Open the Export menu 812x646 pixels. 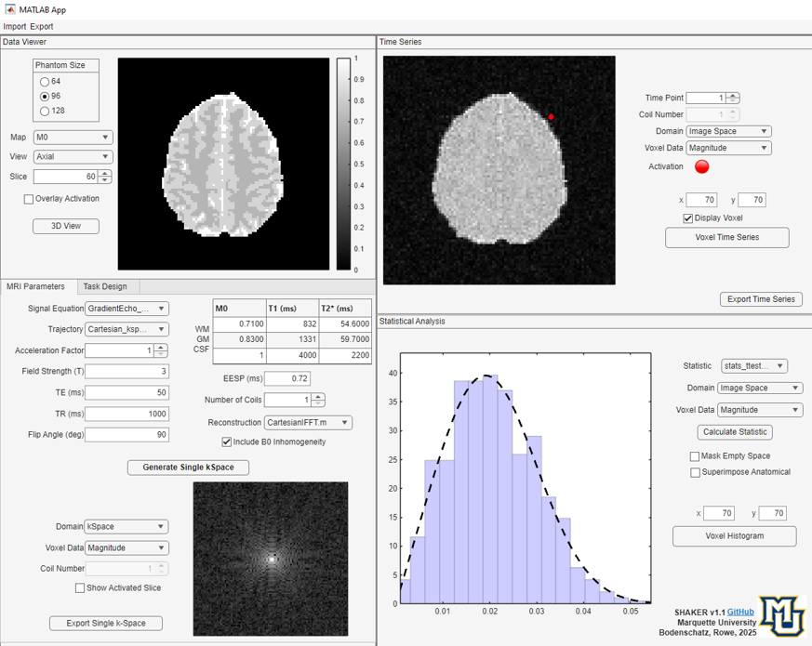(x=42, y=26)
